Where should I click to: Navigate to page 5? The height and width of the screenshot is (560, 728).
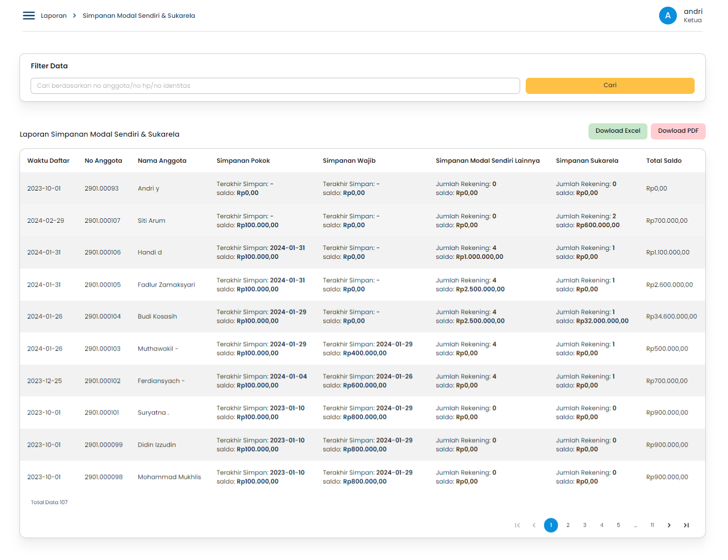pyautogui.click(x=619, y=525)
